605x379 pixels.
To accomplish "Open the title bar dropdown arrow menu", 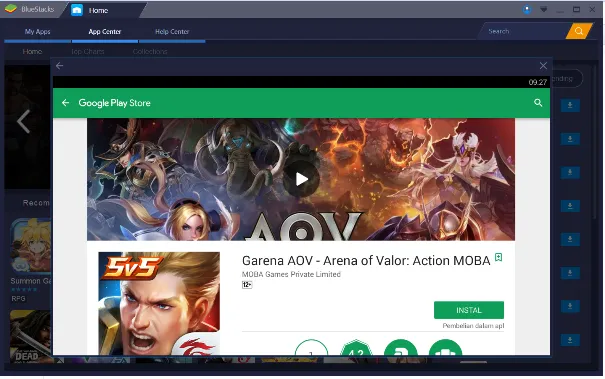I will pyautogui.click(x=544, y=10).
